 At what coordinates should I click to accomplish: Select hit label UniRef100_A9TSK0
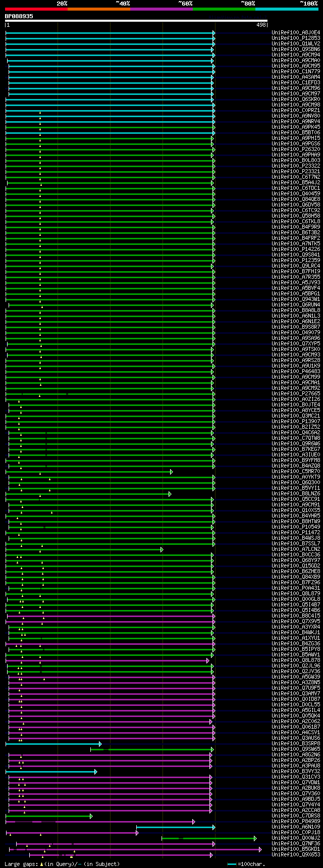pyautogui.click(x=296, y=349)
